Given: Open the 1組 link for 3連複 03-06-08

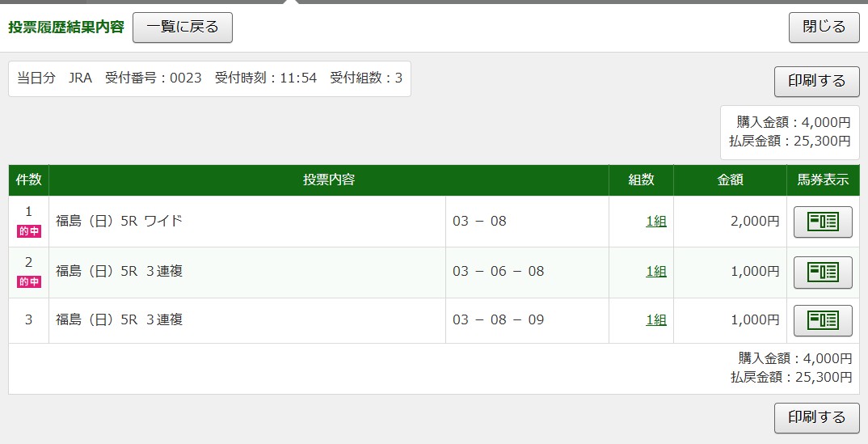Looking at the screenshot, I should (x=656, y=272).
